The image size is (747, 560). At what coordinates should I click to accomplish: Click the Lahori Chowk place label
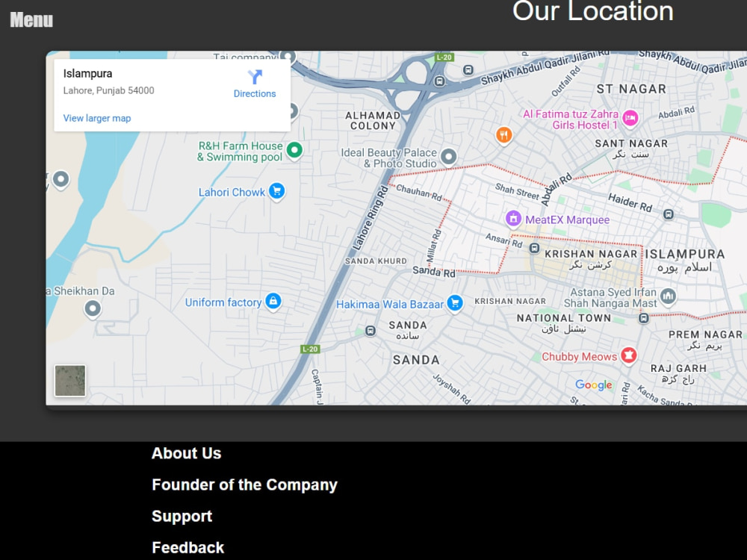click(232, 193)
